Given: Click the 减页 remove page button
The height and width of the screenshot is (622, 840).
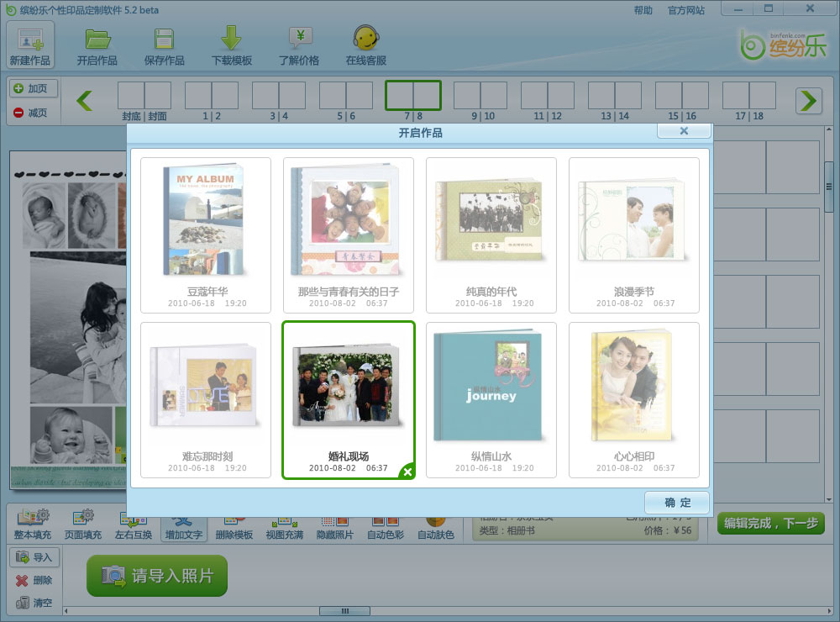Looking at the screenshot, I should 32,113.
